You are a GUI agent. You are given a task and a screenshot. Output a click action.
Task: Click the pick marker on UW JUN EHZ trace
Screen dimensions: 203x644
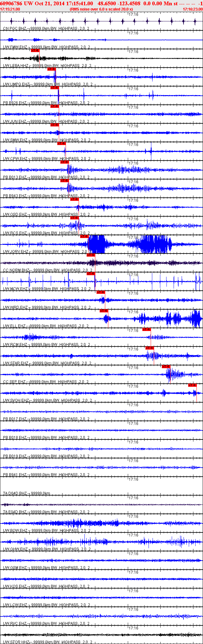54,106
